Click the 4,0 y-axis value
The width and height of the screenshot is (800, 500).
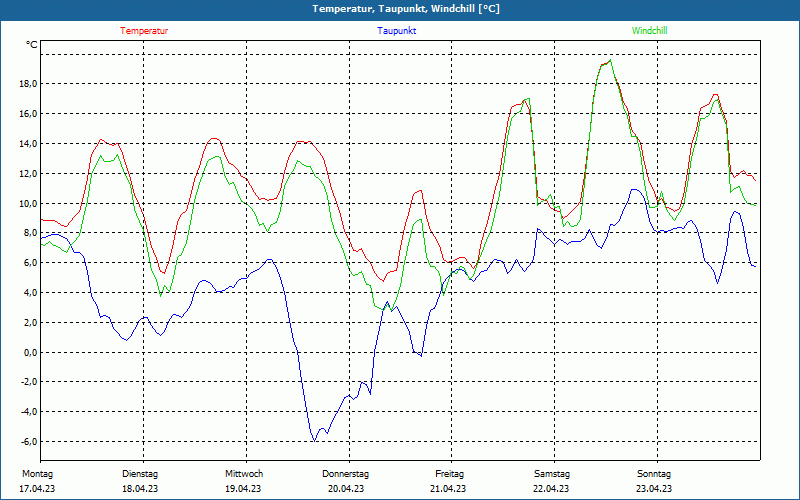[x=30, y=292]
